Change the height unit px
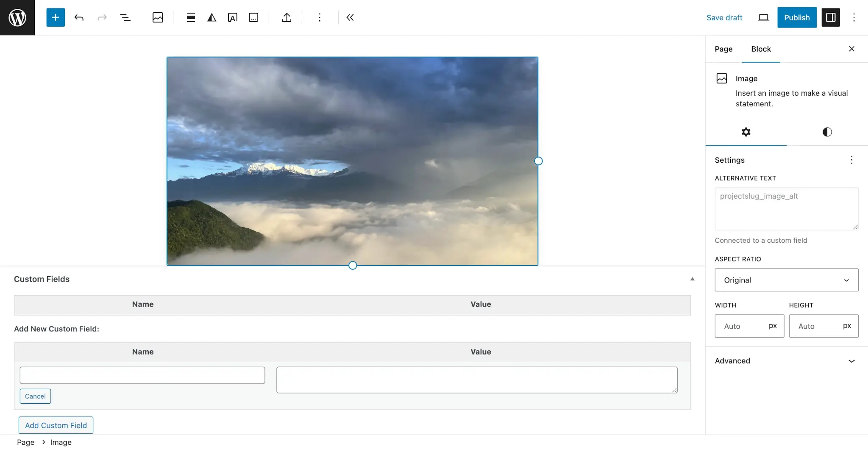 click(x=847, y=326)
